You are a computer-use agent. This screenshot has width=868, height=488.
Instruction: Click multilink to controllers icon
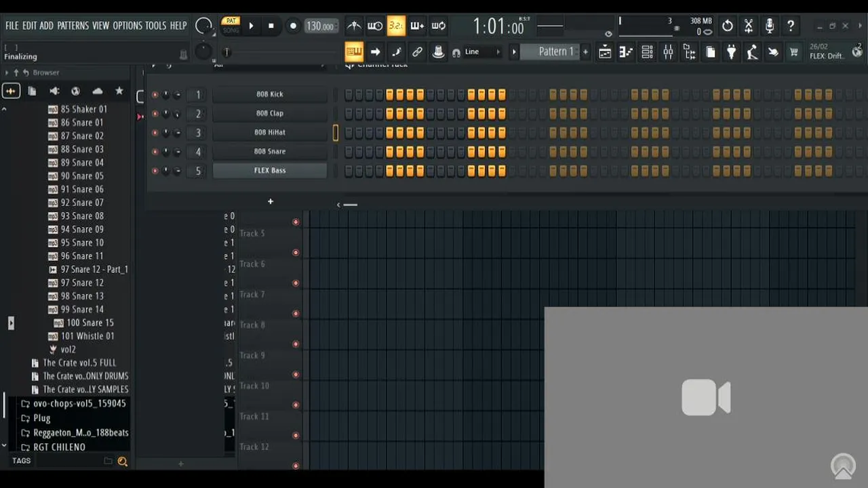(438, 52)
